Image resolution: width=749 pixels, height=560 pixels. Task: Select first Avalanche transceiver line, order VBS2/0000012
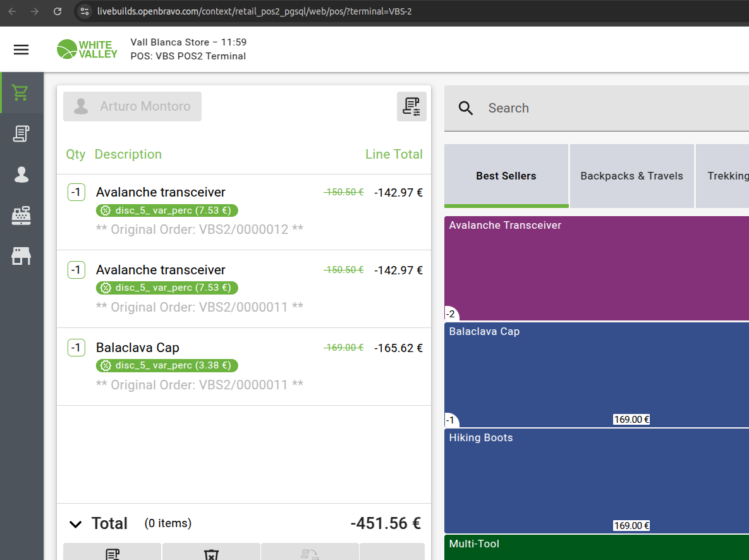click(244, 210)
